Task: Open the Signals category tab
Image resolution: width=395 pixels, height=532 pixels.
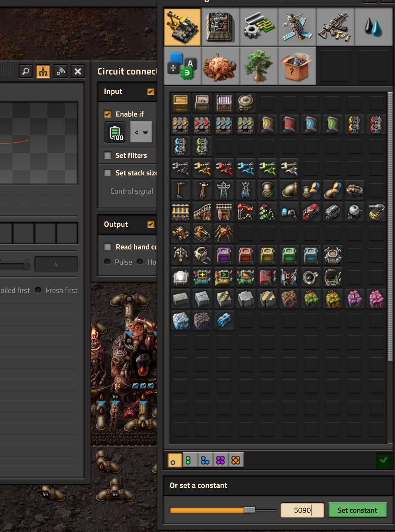Action: 182,66
